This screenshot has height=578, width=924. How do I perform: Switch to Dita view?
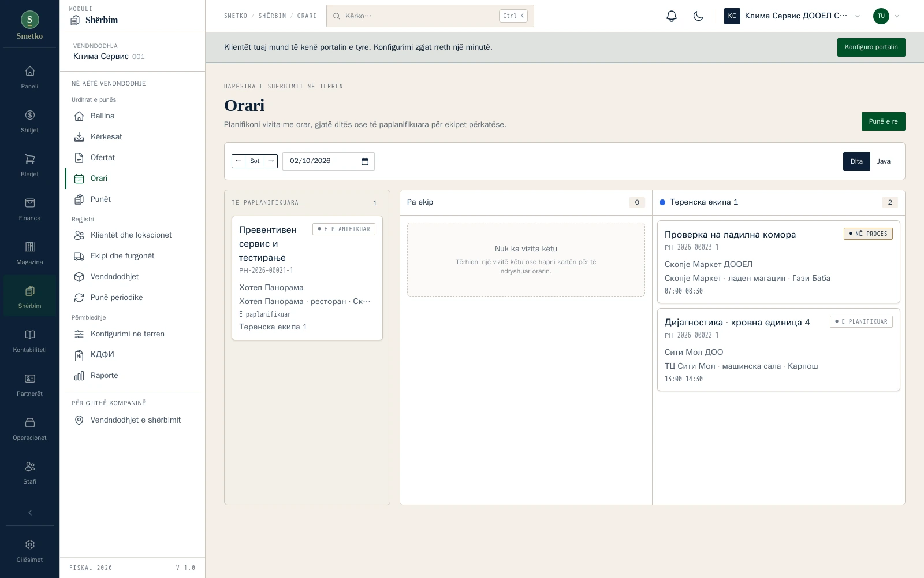click(856, 161)
